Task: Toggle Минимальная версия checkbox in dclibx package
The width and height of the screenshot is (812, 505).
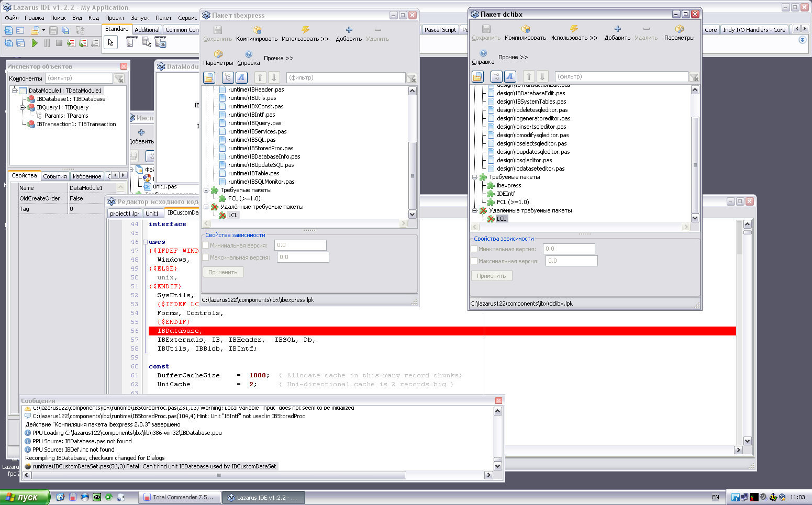Action: [474, 249]
